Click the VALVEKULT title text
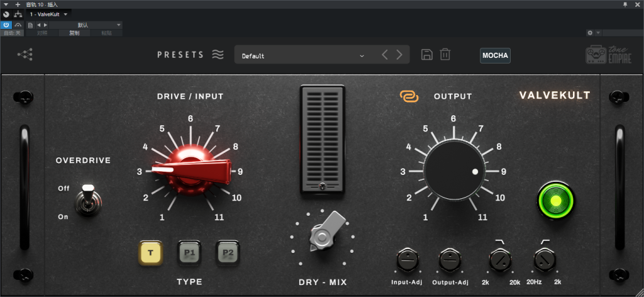This screenshot has width=644, height=297. (555, 95)
